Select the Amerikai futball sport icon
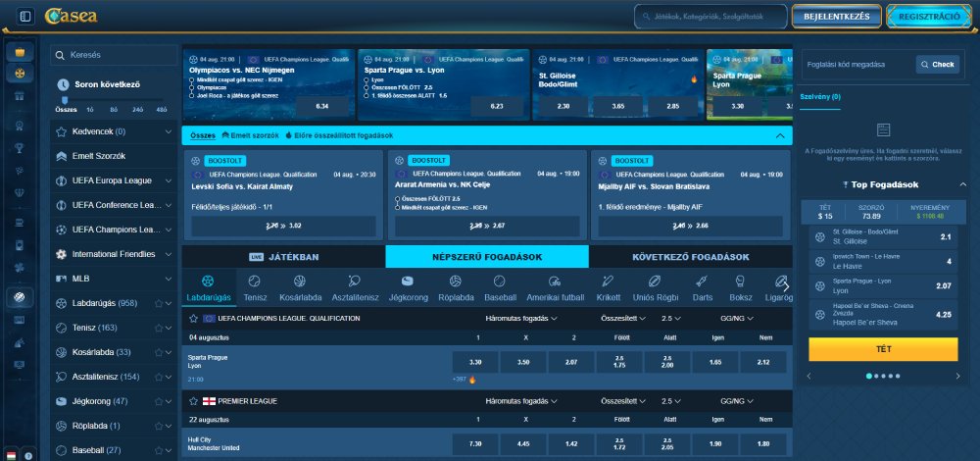The width and height of the screenshot is (980, 461). [555, 287]
